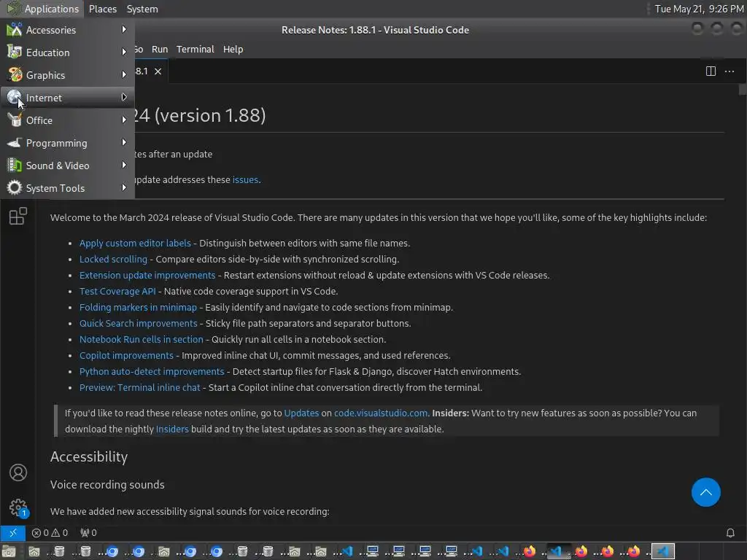Expand the Office submenu arrow

124,120
